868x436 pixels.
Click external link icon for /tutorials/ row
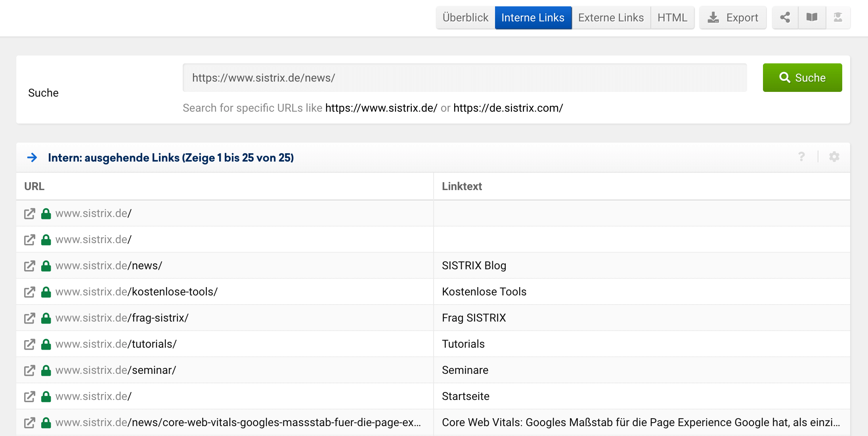click(30, 345)
